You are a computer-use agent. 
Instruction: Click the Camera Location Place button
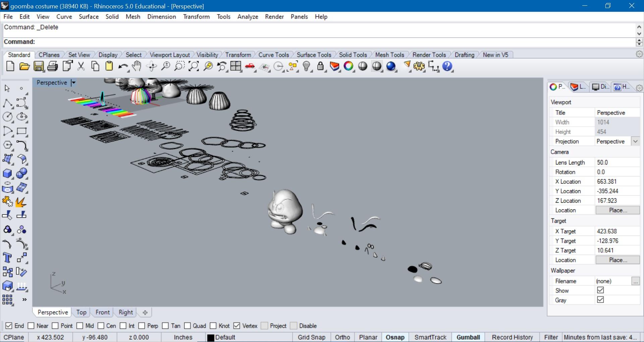pyautogui.click(x=618, y=210)
